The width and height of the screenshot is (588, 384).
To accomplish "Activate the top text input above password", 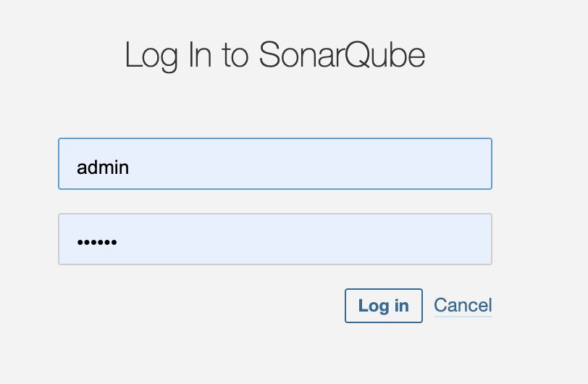I will coord(275,164).
